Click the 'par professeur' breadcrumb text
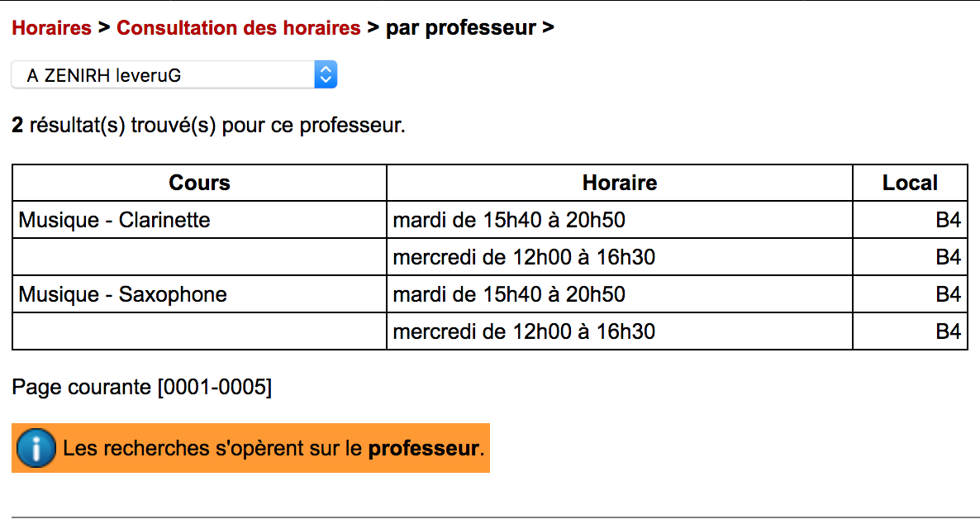This screenshot has width=980, height=529. click(460, 28)
